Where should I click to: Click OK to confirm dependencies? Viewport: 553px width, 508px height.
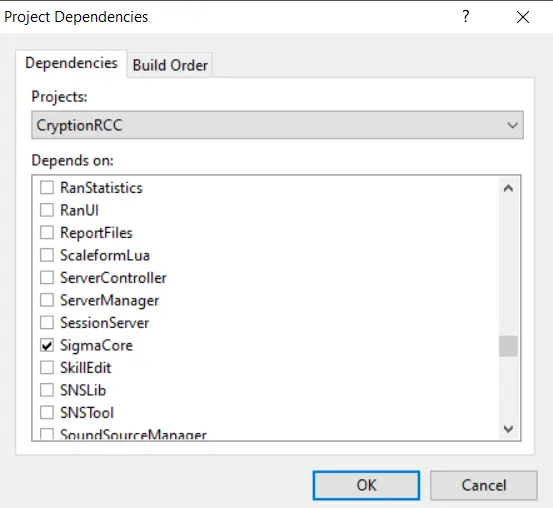pyautogui.click(x=366, y=485)
